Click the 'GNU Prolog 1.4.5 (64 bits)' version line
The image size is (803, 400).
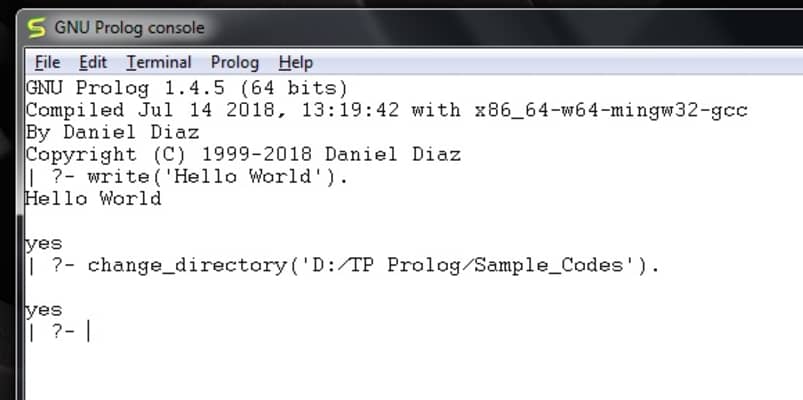point(186,88)
